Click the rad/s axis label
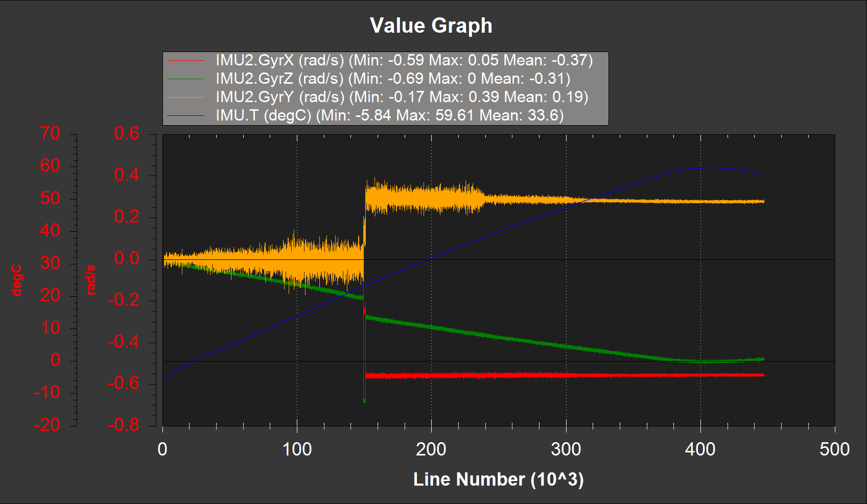The width and height of the screenshot is (867, 504). pos(91,280)
